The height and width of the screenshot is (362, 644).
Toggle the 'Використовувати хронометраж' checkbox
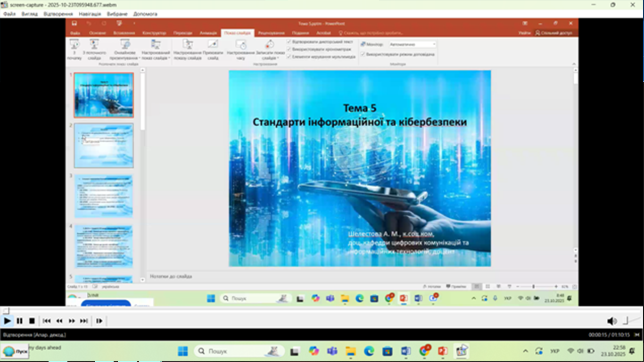tap(289, 49)
